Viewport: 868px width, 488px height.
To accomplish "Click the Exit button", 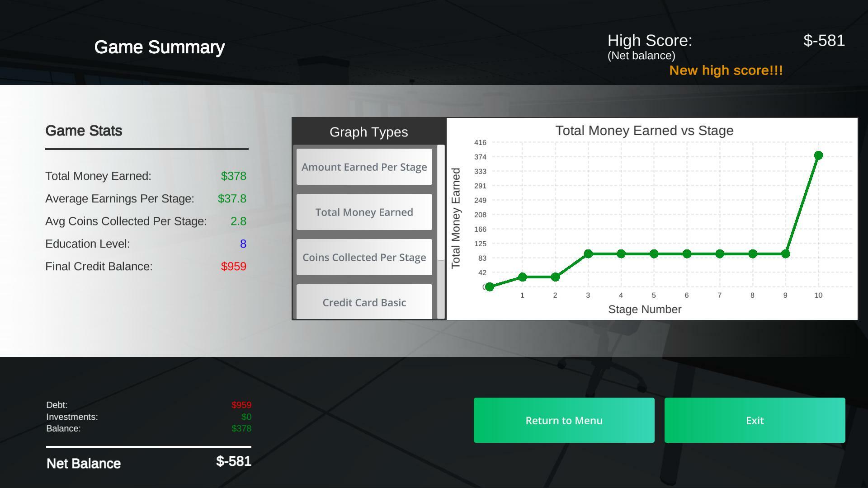I will point(754,420).
